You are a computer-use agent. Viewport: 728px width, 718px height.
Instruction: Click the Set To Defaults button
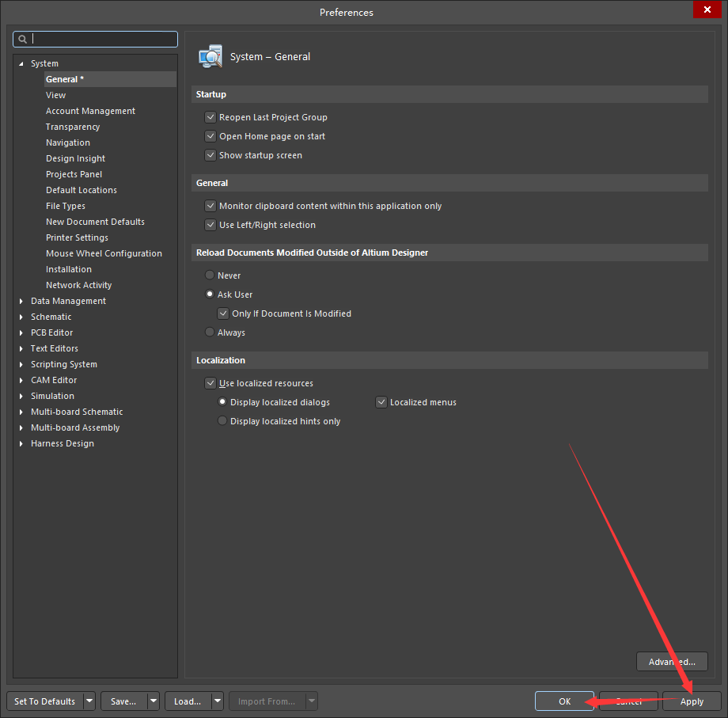point(45,701)
